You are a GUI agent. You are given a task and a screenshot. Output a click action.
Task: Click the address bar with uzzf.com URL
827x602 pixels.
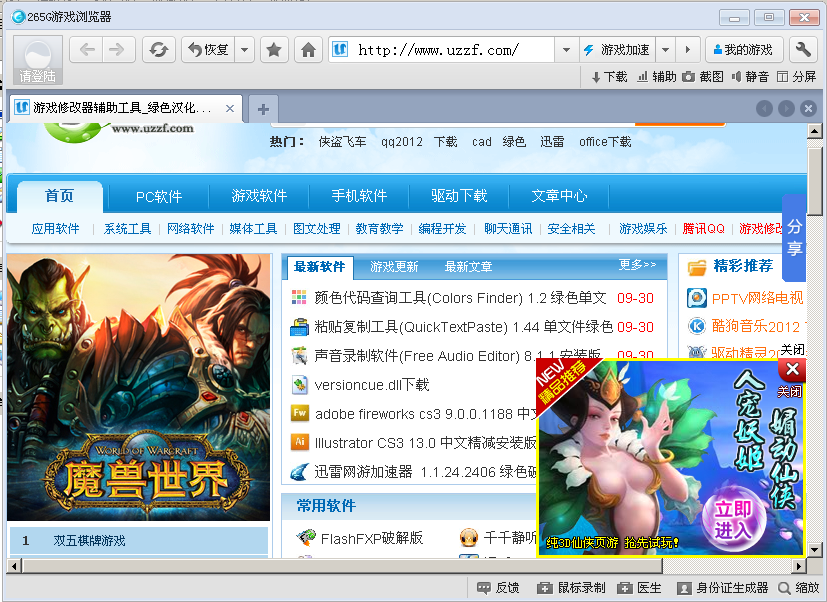(x=442, y=50)
